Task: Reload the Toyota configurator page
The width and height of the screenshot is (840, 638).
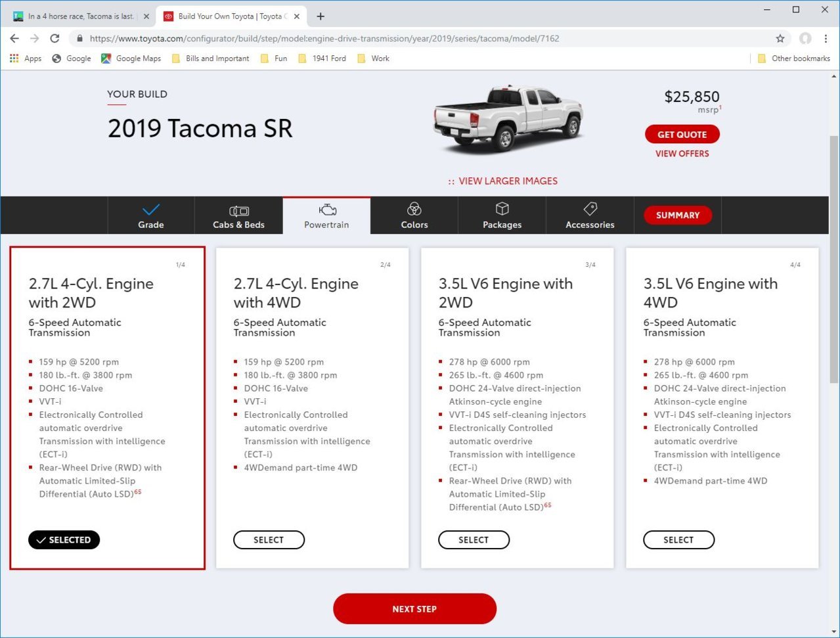Action: [55, 38]
